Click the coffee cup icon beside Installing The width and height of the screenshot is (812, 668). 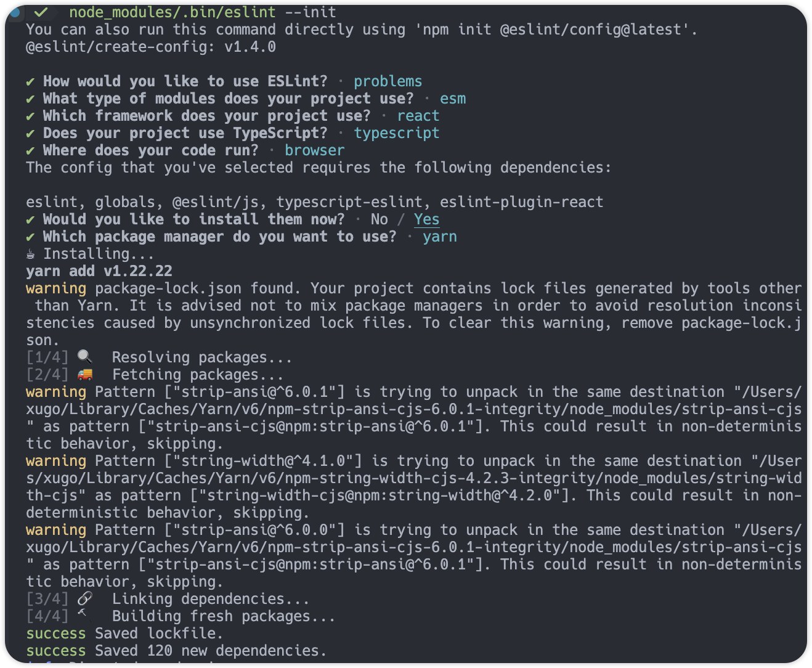click(30, 254)
